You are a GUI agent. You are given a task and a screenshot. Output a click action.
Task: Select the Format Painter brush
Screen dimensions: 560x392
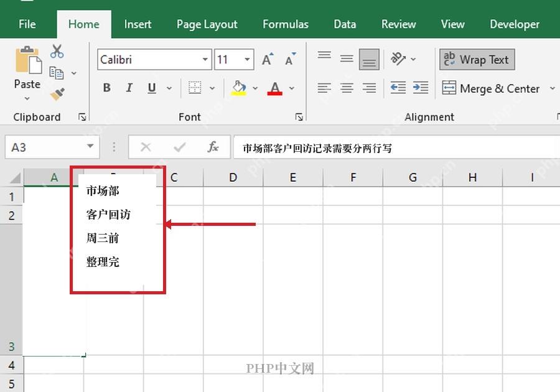coord(57,94)
